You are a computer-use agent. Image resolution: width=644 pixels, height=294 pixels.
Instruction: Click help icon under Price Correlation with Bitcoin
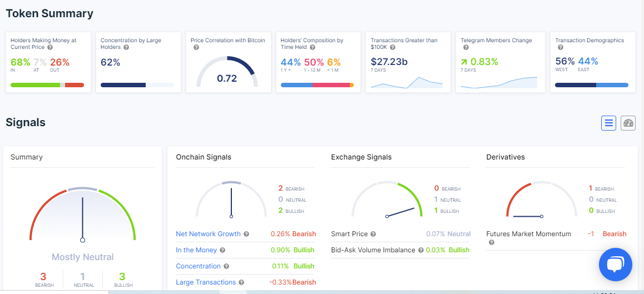(x=196, y=48)
